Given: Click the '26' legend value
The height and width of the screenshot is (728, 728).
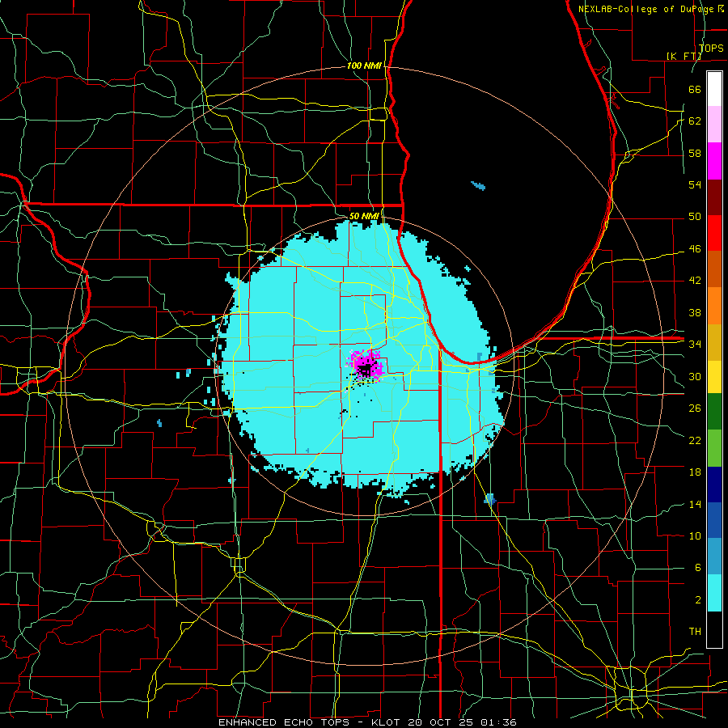Looking at the screenshot, I should pyautogui.click(x=695, y=408).
